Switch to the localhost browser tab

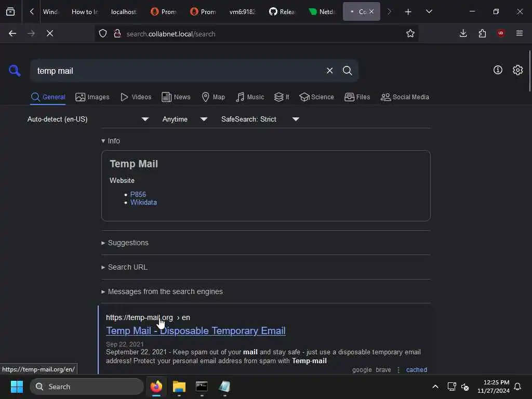(x=124, y=11)
